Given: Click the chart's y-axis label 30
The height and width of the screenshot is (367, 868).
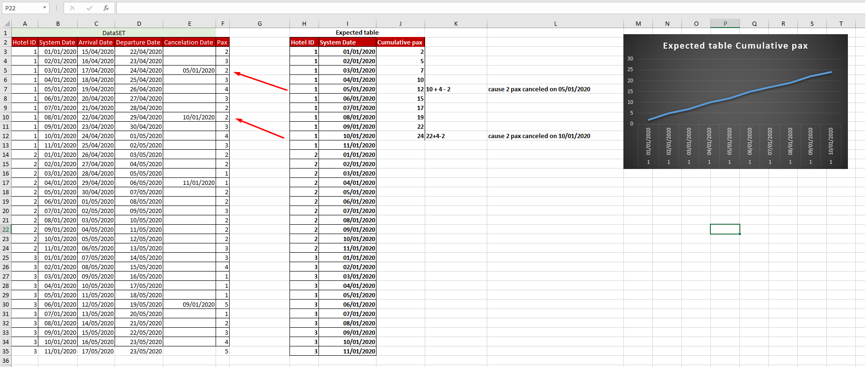Looking at the screenshot, I should (x=630, y=59).
